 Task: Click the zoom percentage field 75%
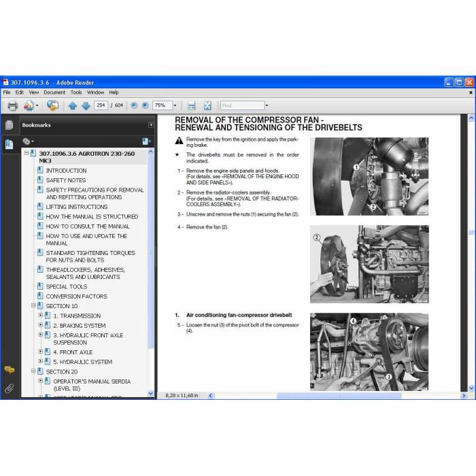point(163,105)
